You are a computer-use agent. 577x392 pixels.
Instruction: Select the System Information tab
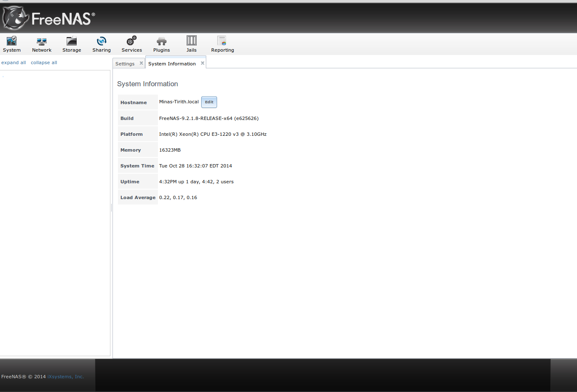pyautogui.click(x=172, y=64)
